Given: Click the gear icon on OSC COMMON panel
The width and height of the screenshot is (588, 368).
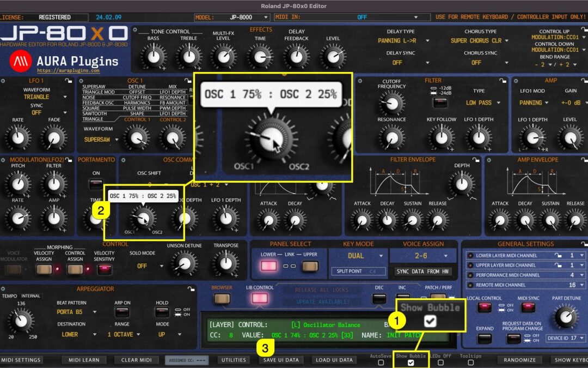Looking at the screenshot, I should [124, 159].
